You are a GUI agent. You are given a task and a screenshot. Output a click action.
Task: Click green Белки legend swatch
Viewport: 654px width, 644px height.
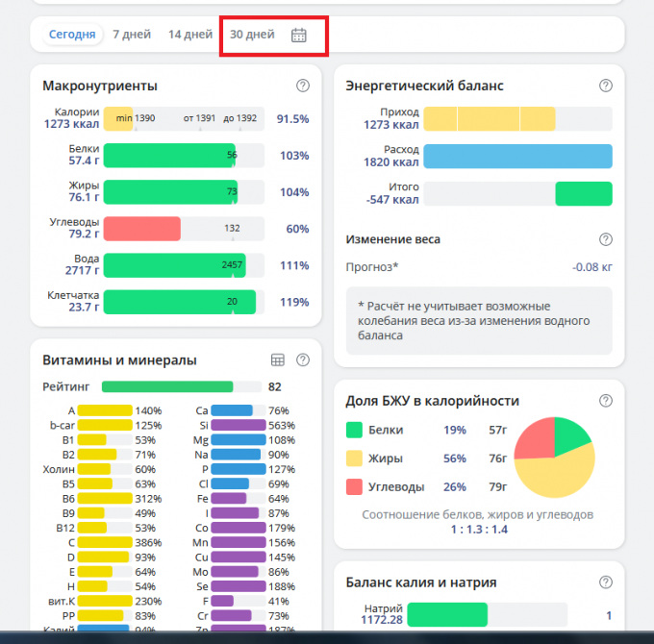click(x=354, y=430)
